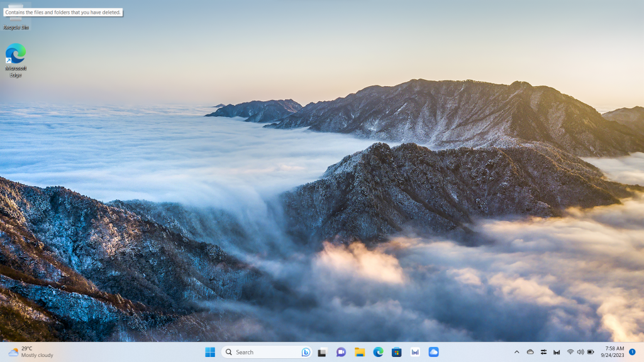
Task: Click the taskbar Search box
Action: [x=267, y=352]
